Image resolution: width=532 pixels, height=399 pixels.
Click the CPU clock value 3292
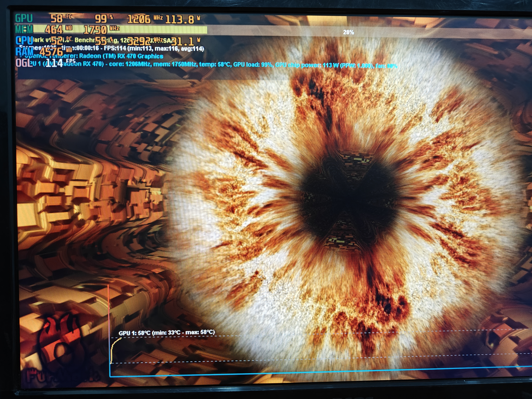(x=139, y=41)
